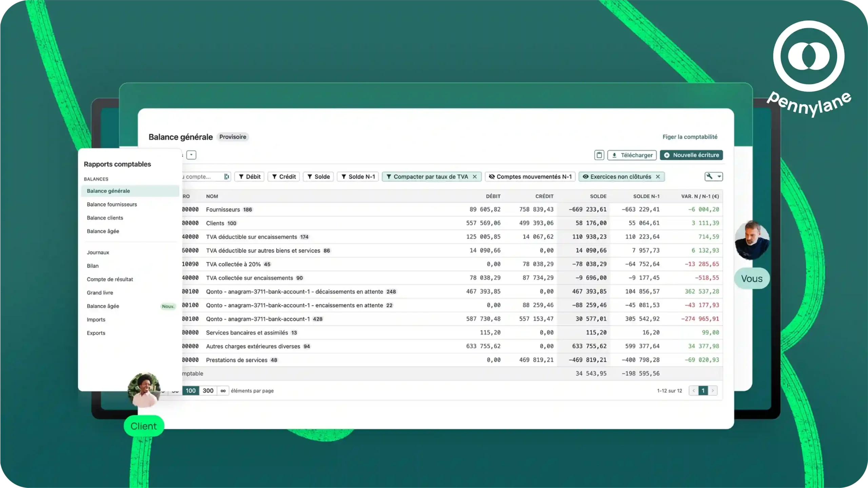Open Services bancaires et assimilés row
Image resolution: width=868 pixels, height=488 pixels.
[452, 332]
